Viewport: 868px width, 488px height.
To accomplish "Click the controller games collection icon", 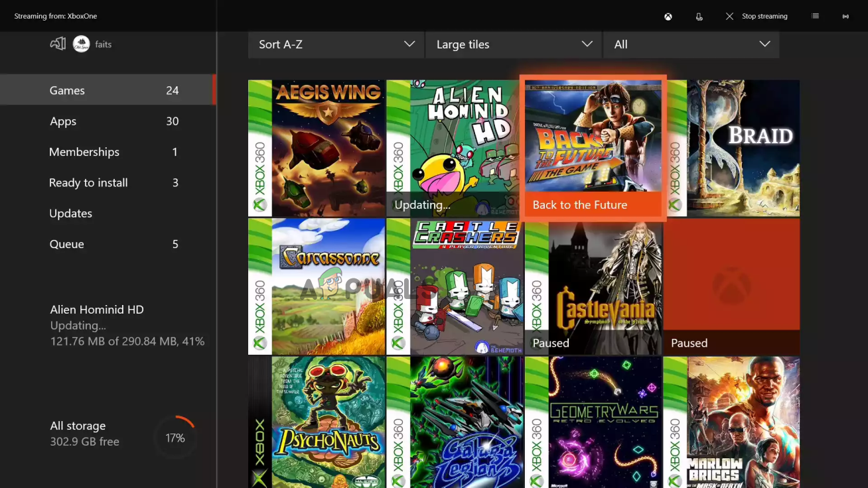I will tap(58, 44).
